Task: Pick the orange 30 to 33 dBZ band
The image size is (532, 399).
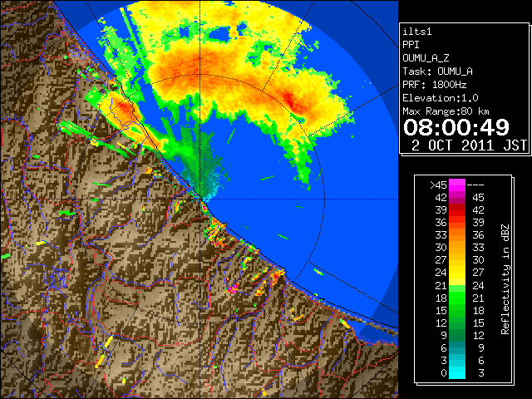Action: click(457, 248)
